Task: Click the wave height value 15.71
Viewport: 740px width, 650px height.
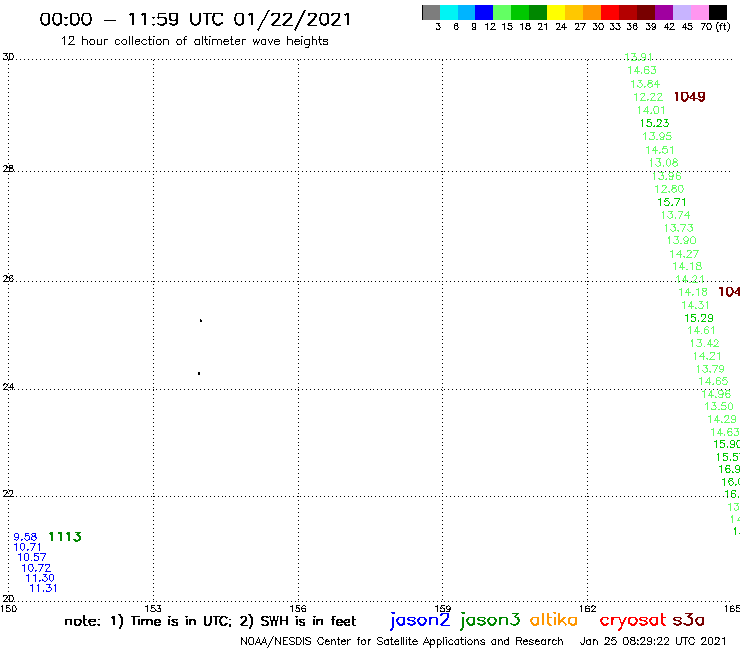Action: point(672,203)
